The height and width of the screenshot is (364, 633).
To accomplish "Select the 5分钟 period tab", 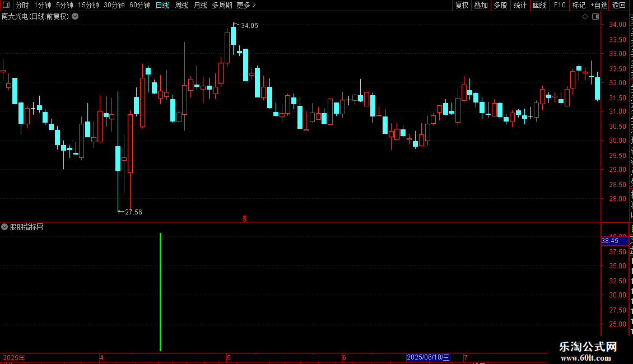I will [x=64, y=5].
